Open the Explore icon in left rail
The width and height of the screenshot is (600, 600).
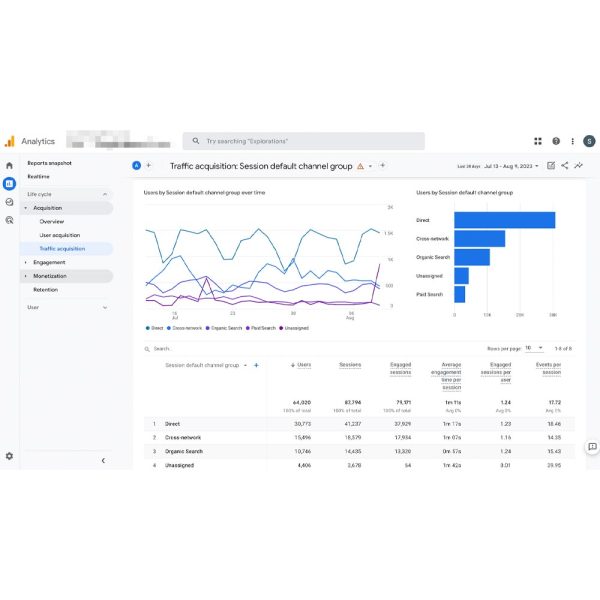9,202
